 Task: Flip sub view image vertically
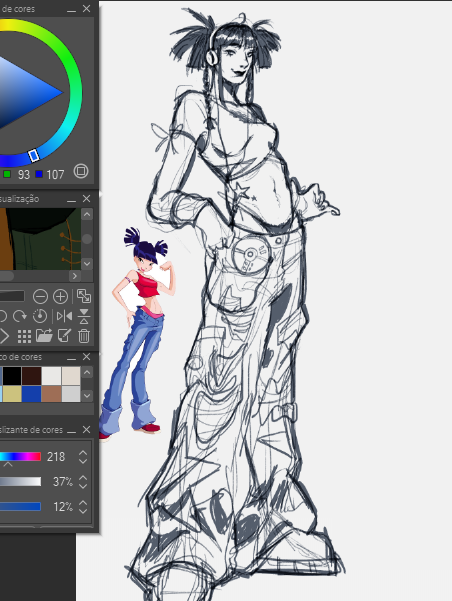point(84,316)
